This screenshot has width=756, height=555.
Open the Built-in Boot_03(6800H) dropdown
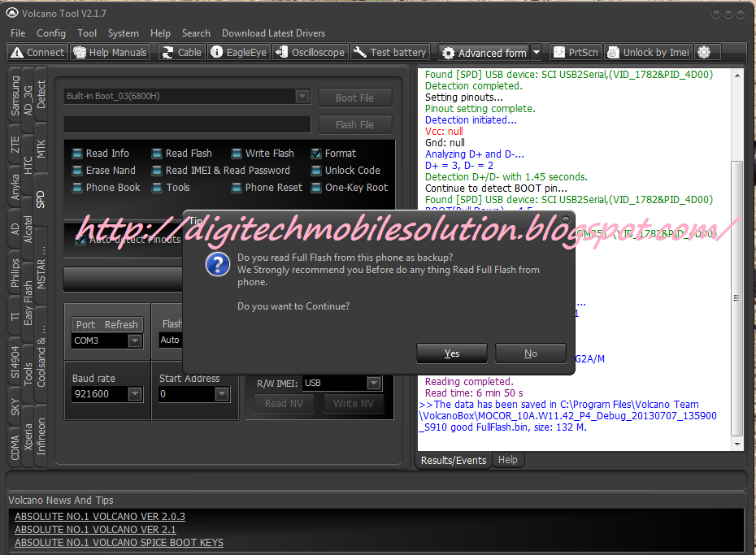pyautogui.click(x=302, y=96)
